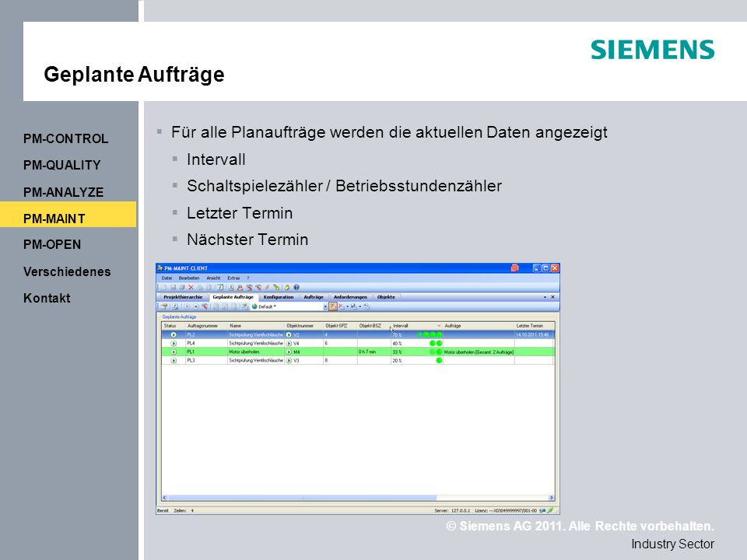Click the new document icon in main toolbar
The height and width of the screenshot is (560, 747).
(163, 287)
